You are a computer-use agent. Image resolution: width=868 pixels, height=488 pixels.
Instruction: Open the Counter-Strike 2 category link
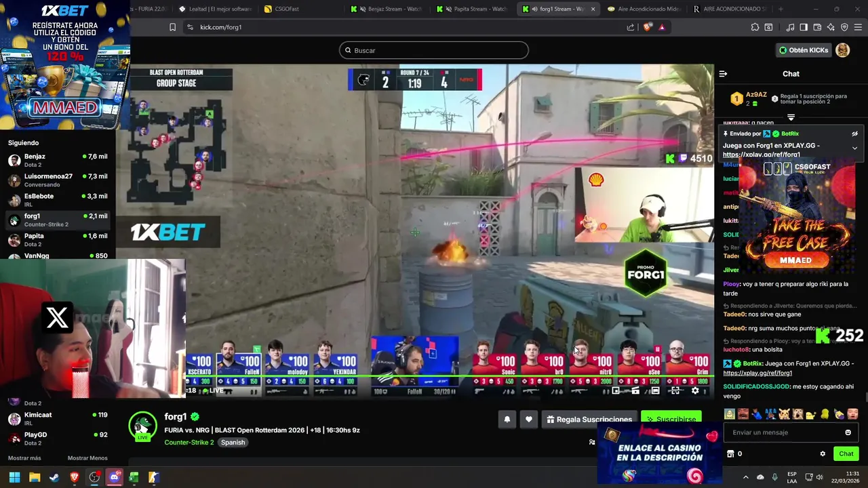(x=189, y=443)
